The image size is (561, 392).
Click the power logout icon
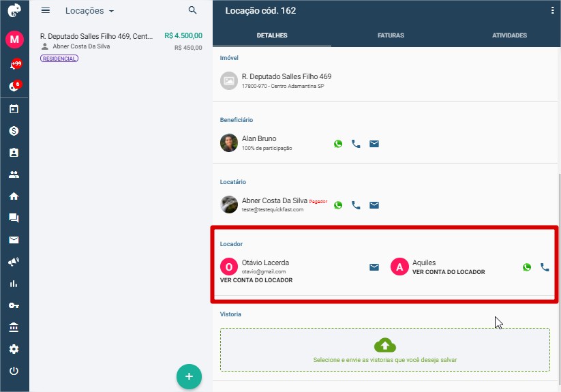pos(14,371)
